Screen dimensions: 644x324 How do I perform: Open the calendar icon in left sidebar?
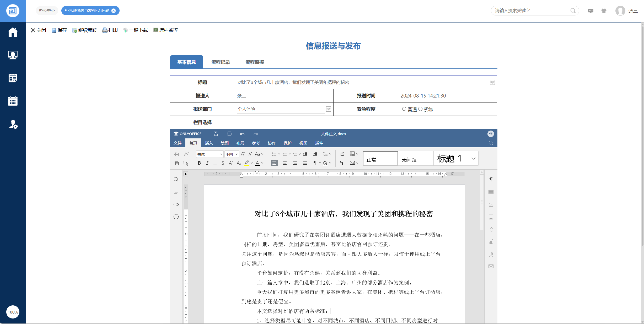(13, 101)
